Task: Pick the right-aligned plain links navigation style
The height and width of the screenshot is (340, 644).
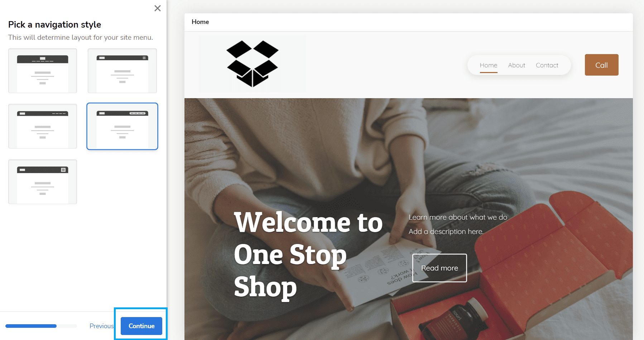Action: pyautogui.click(x=43, y=126)
